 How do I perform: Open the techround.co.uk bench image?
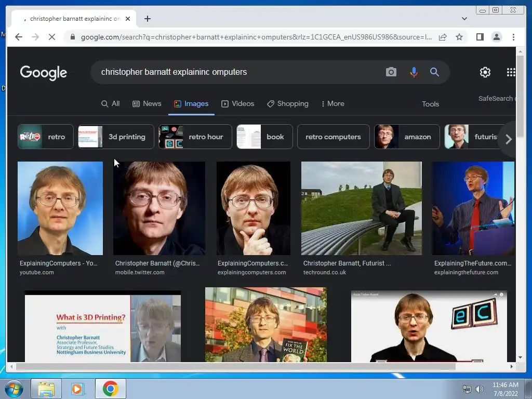tap(362, 208)
